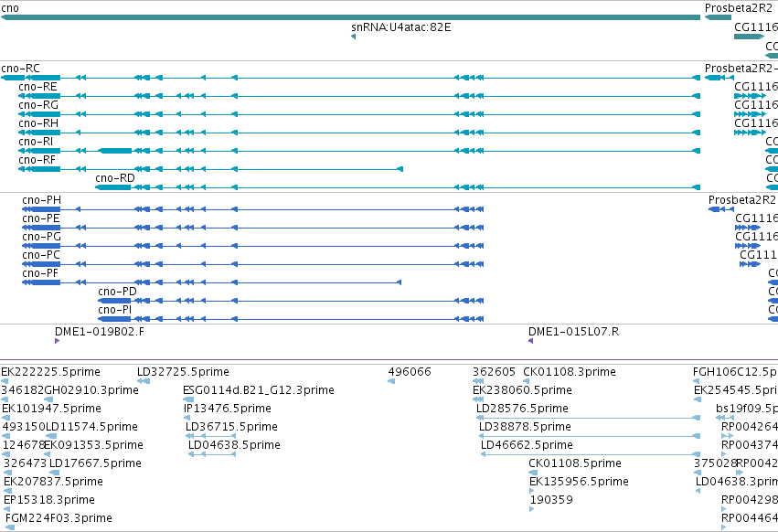
Task: Select the LD11574.5prime EST label
Action: tap(91, 427)
